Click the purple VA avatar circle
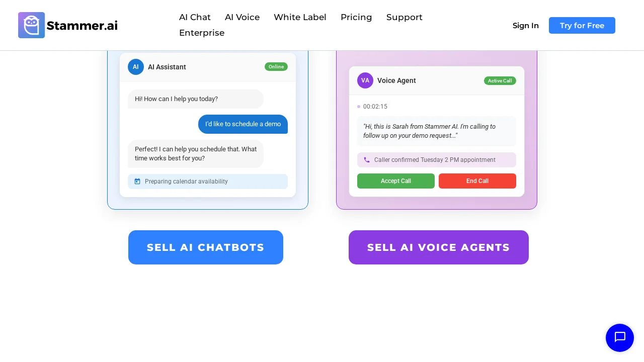The width and height of the screenshot is (644, 362). click(365, 80)
